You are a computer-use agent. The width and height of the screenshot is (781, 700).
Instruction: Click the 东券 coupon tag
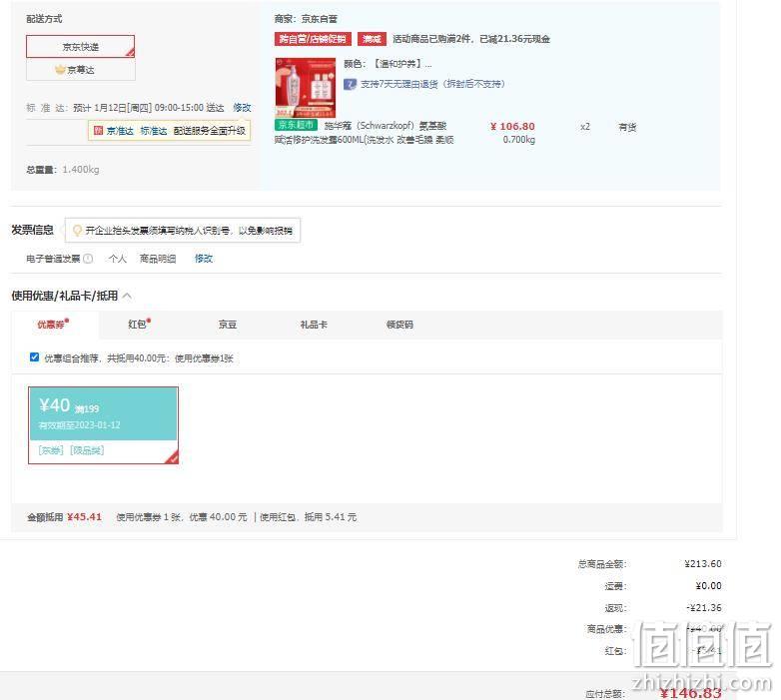pyautogui.click(x=51, y=450)
